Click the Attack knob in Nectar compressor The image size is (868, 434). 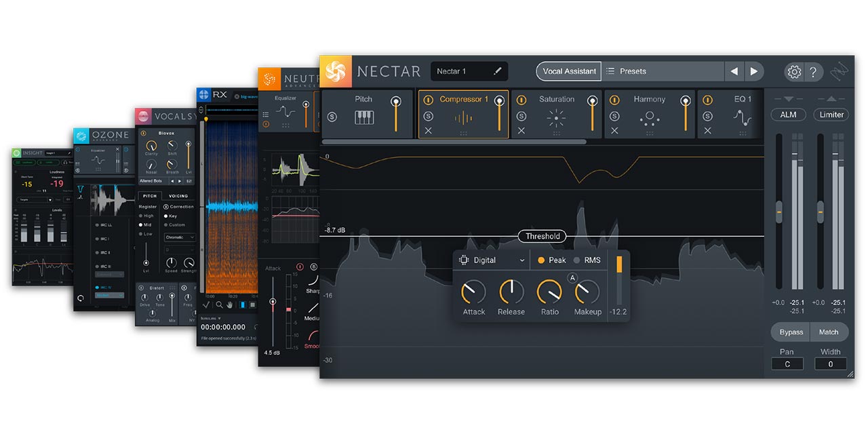coord(473,292)
